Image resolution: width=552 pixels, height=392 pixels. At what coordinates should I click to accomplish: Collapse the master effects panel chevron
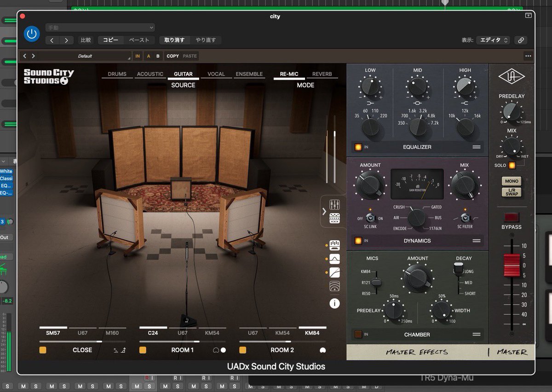(324, 211)
